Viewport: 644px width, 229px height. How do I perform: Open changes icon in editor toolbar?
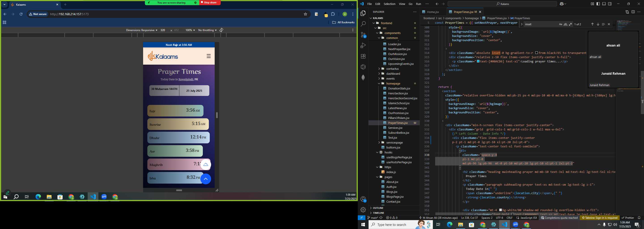pyautogui.click(x=627, y=12)
